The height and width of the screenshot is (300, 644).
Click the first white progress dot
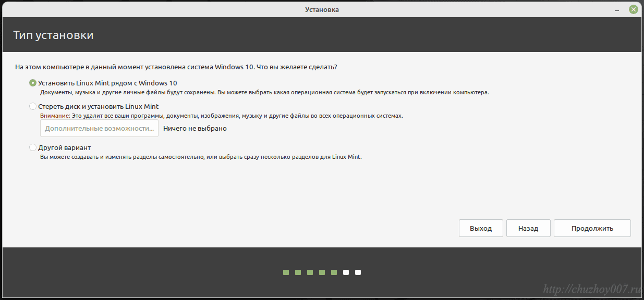346,272
